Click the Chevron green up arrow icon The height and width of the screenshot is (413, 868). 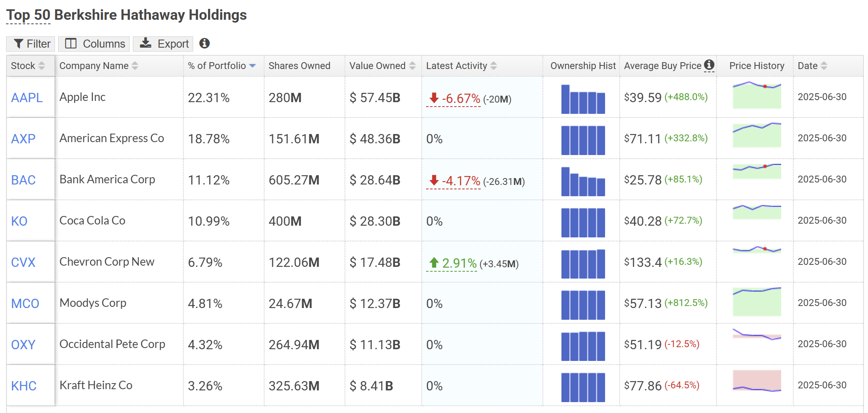pos(434,262)
